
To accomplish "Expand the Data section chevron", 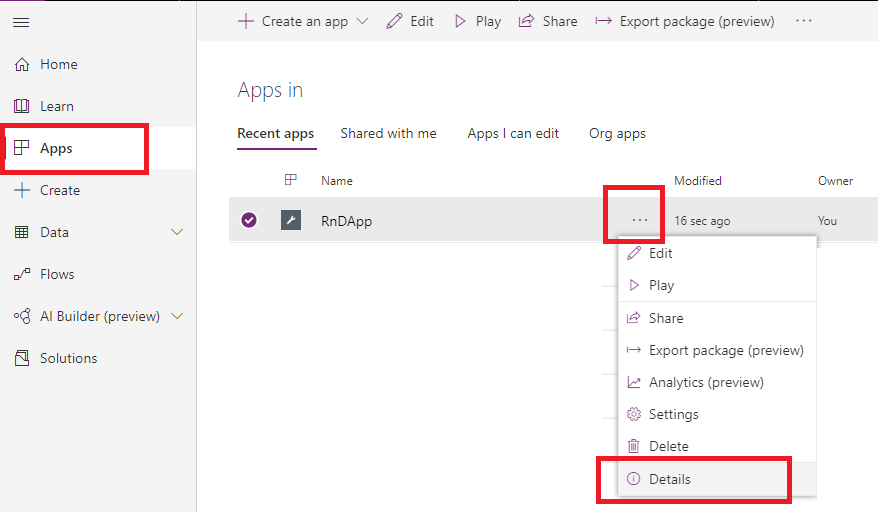I will pyautogui.click(x=178, y=232).
